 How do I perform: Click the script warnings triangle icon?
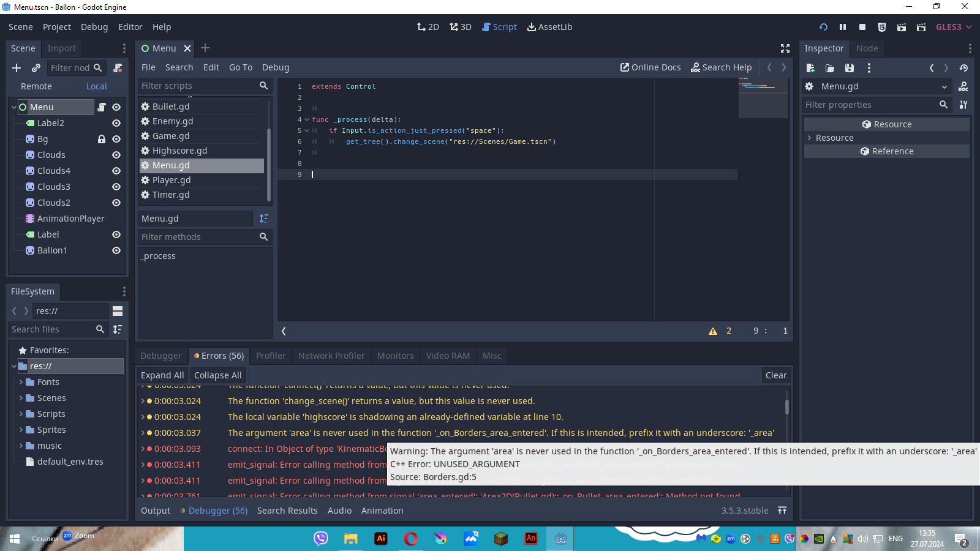point(713,331)
